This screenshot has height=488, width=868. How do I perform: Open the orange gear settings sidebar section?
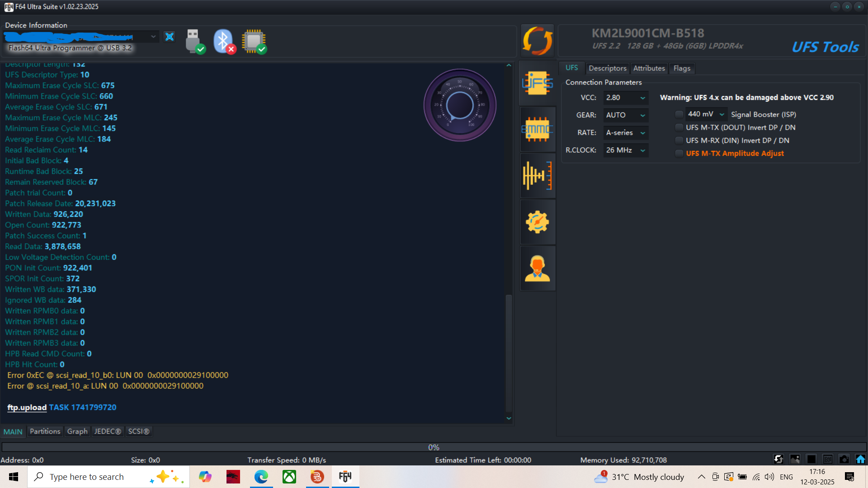tap(538, 222)
